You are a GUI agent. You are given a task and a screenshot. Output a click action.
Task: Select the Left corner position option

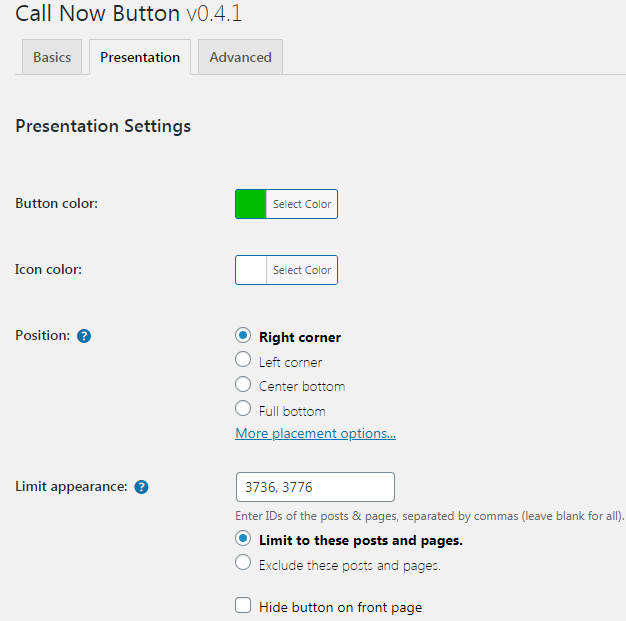pos(243,360)
